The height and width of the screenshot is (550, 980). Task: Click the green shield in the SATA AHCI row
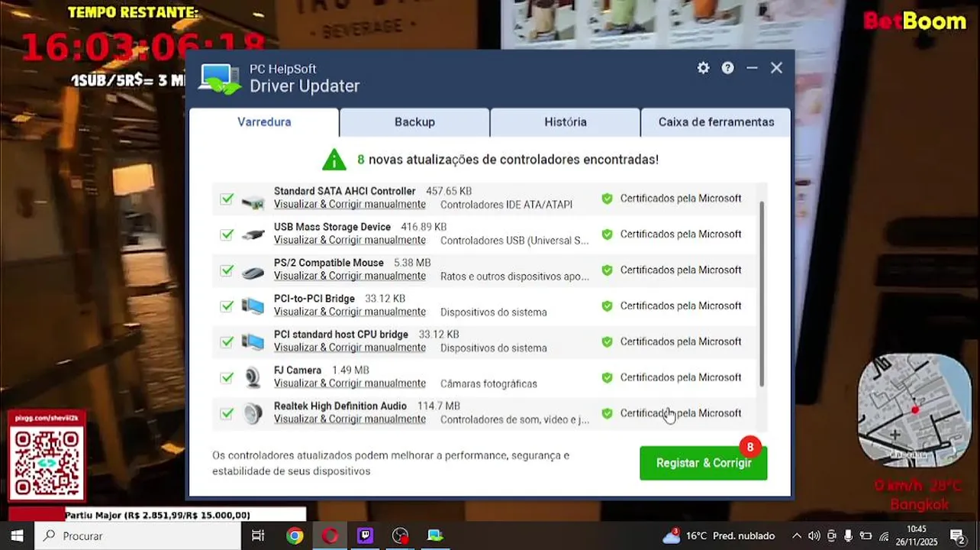(x=607, y=199)
